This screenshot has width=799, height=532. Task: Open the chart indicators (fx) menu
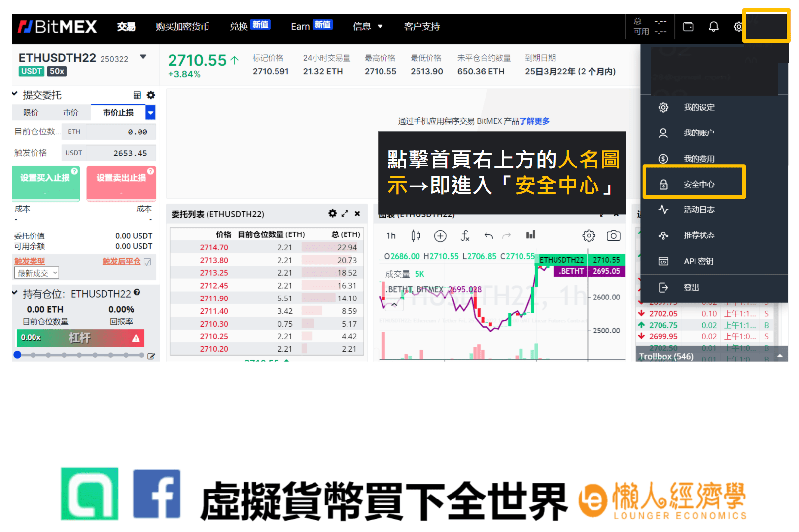tap(465, 236)
